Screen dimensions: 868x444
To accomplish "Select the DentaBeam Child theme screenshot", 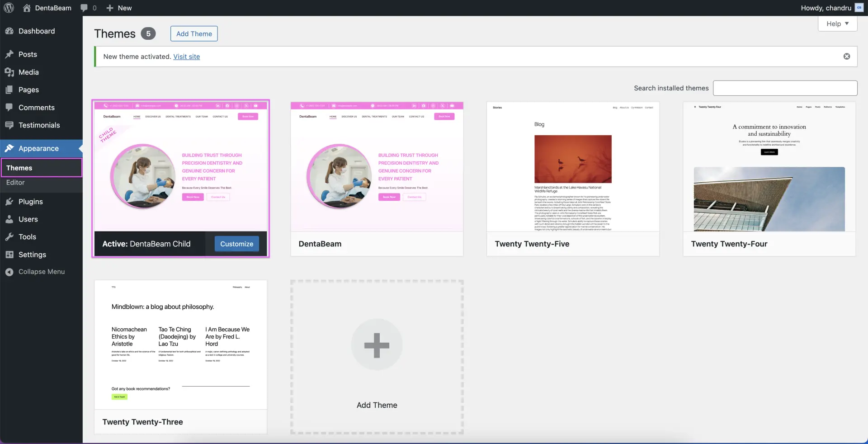I will coord(180,166).
